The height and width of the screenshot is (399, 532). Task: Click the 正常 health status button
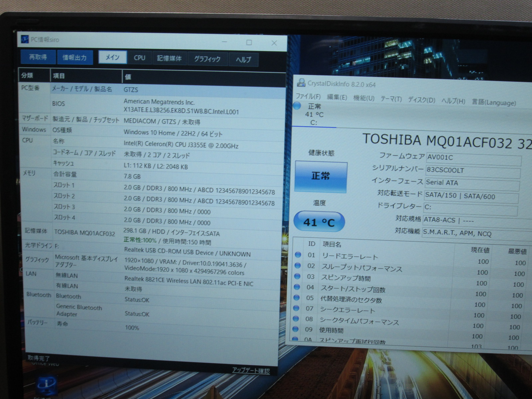point(321,176)
